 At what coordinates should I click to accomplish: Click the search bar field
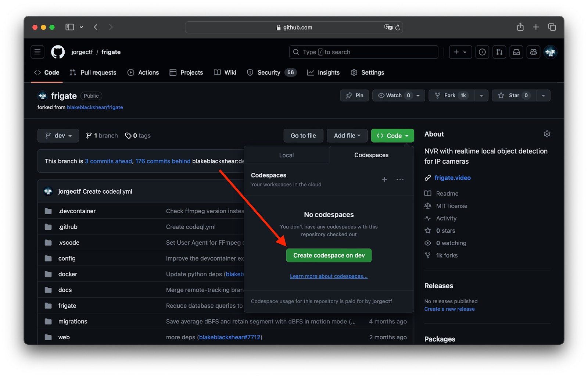click(x=363, y=52)
